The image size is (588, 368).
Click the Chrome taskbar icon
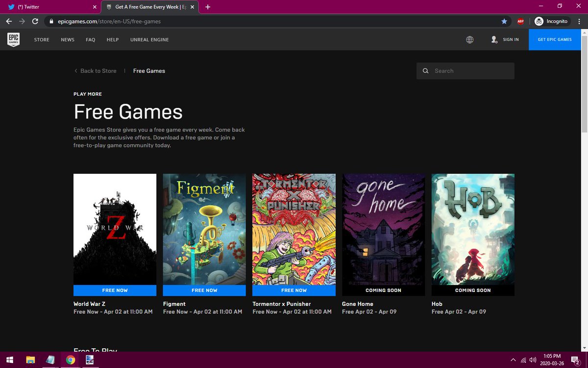(71, 360)
